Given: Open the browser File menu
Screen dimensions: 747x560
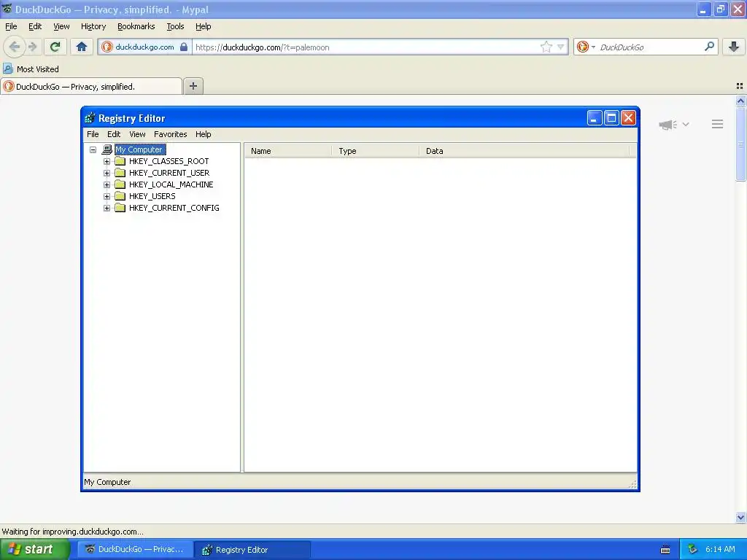Looking at the screenshot, I should point(11,26).
